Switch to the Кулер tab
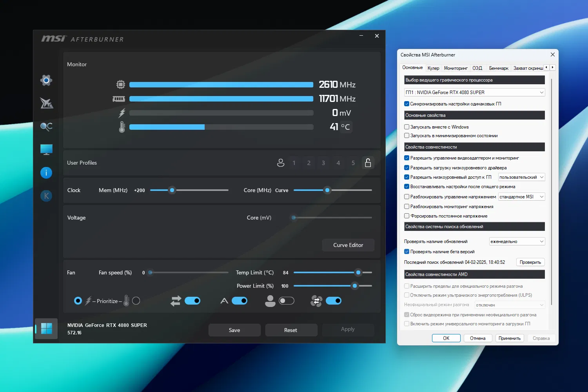The image size is (588, 392). pos(433,68)
